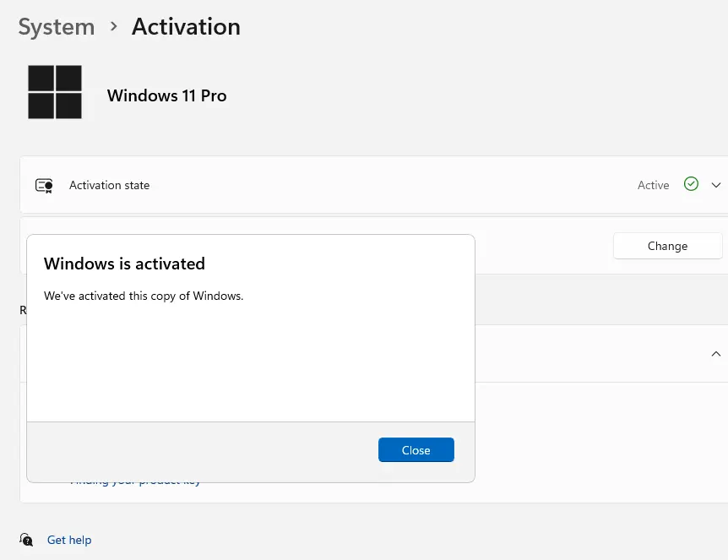Click the We've activated this copy message
The height and width of the screenshot is (560, 728).
[x=144, y=296]
